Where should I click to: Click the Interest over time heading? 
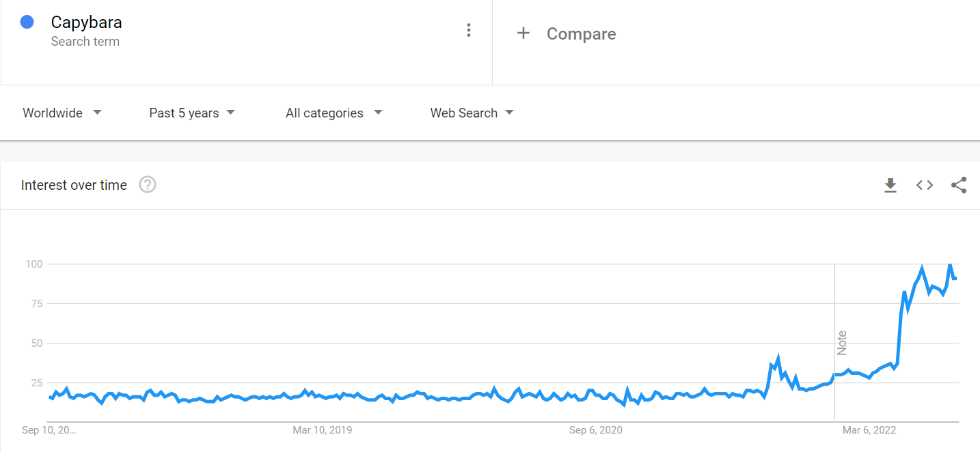click(x=74, y=185)
